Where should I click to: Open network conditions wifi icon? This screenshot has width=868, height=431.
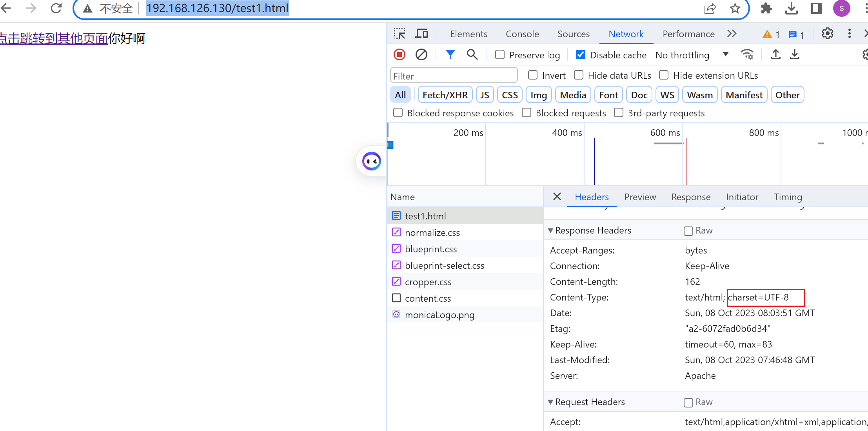click(747, 54)
